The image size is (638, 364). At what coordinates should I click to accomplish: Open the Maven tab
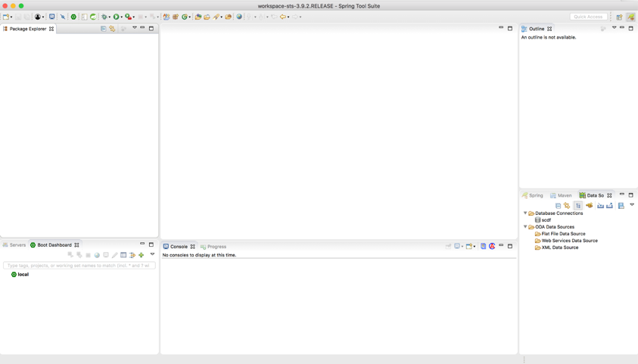coord(561,195)
